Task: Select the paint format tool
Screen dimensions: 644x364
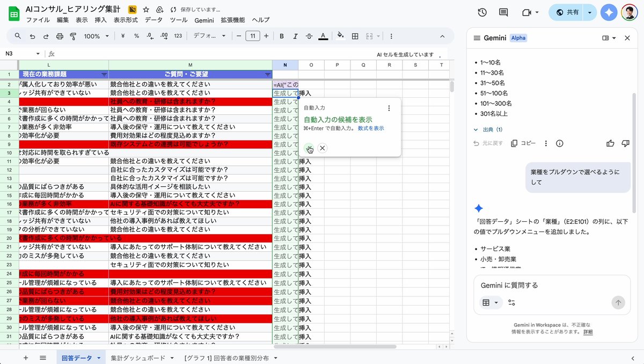Action: tap(72, 37)
